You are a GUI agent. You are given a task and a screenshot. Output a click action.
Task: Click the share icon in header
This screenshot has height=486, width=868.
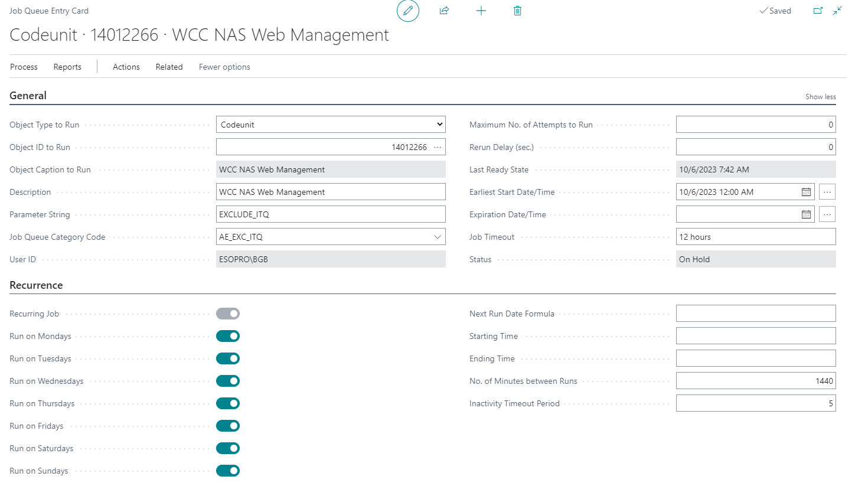tap(444, 11)
